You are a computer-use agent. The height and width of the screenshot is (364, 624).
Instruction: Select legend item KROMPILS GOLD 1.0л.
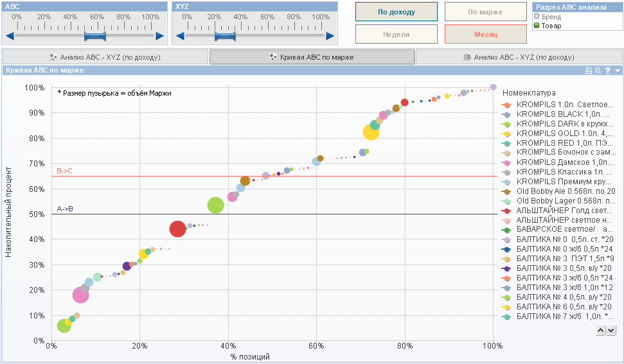[558, 134]
